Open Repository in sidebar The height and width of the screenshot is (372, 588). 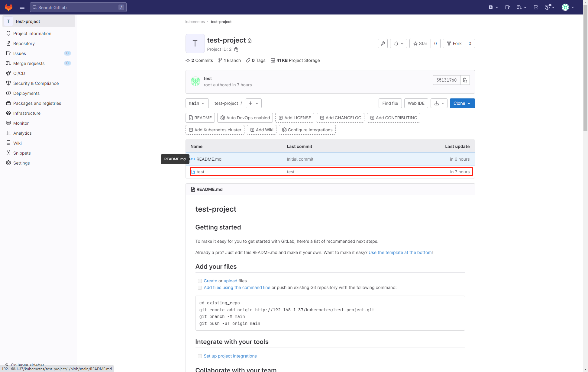click(24, 43)
